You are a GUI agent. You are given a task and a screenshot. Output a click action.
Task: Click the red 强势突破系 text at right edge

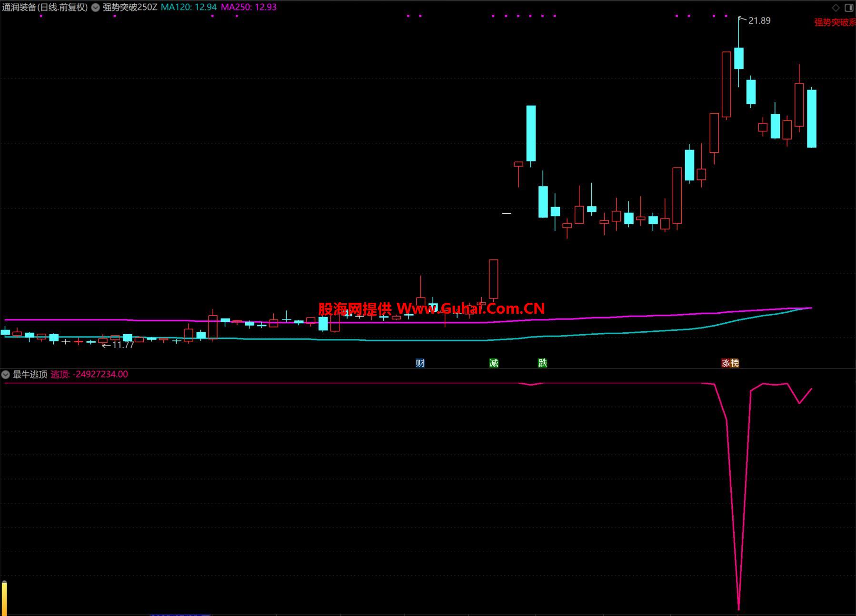coord(835,22)
